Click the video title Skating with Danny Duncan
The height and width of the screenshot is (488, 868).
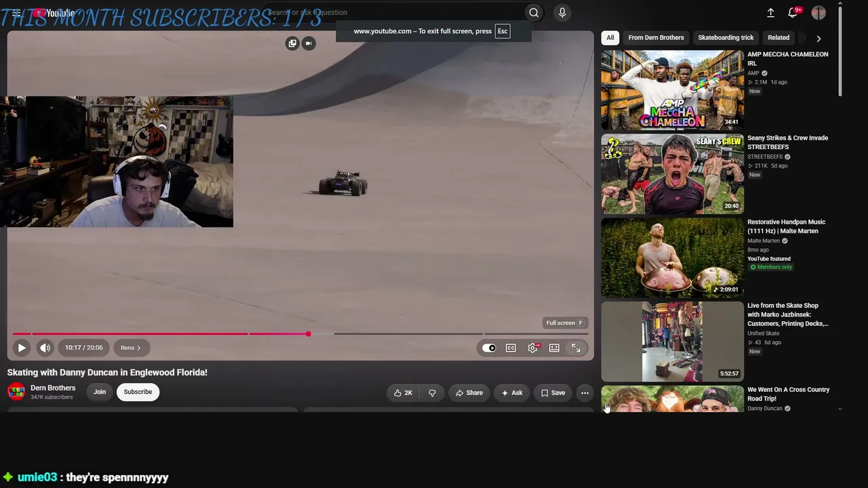pyautogui.click(x=107, y=372)
